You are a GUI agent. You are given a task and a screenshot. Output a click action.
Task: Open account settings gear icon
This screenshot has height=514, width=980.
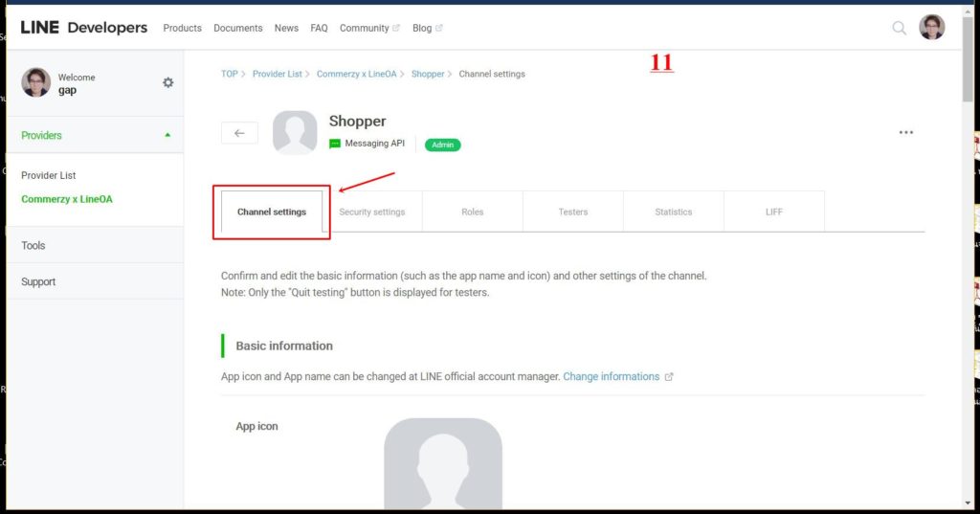(168, 82)
